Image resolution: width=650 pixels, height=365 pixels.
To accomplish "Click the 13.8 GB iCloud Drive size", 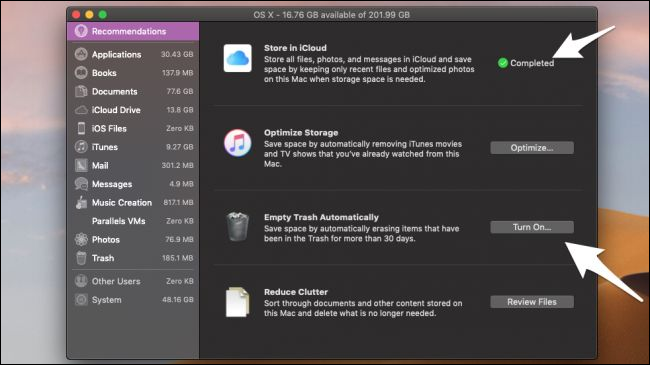I will (179, 110).
